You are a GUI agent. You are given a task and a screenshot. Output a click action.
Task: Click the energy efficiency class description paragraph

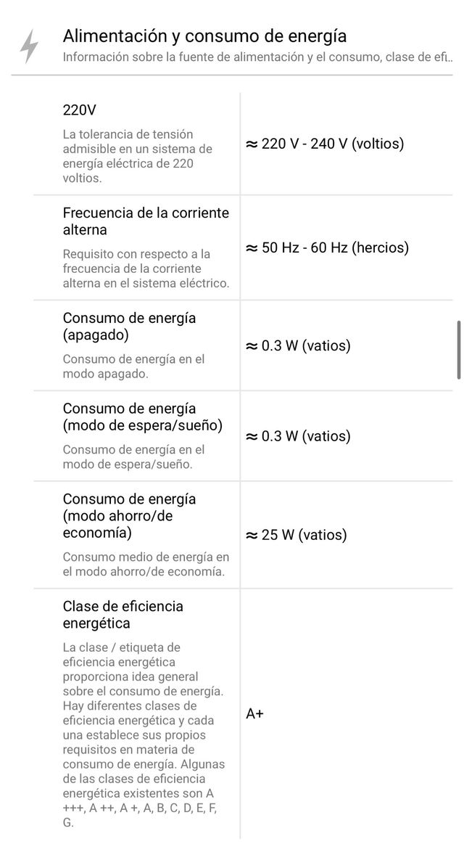pos(144,734)
